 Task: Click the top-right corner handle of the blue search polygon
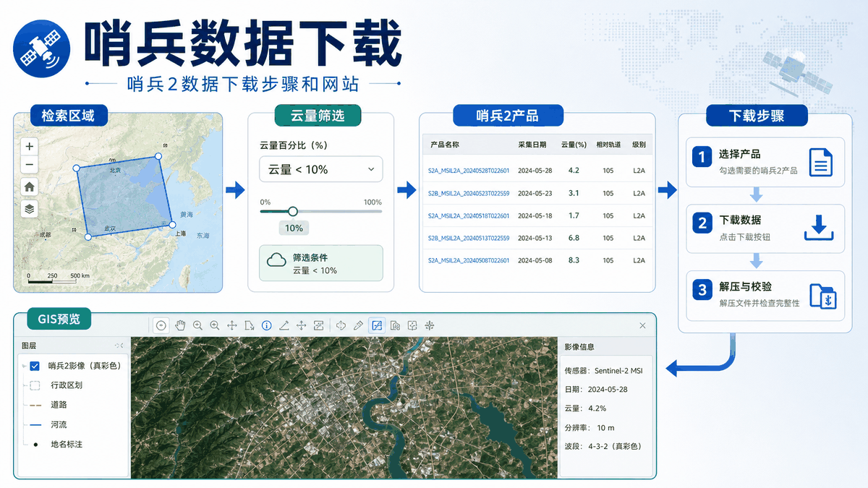coord(158,155)
